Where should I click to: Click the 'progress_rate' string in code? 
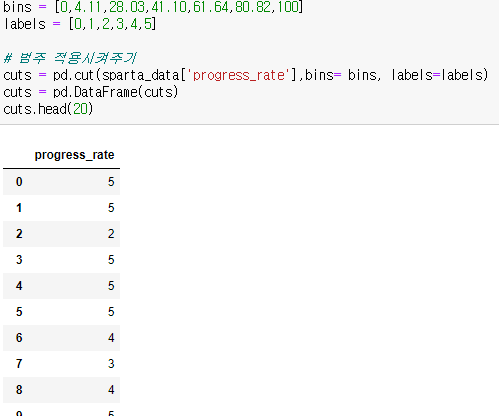pyautogui.click(x=239, y=75)
